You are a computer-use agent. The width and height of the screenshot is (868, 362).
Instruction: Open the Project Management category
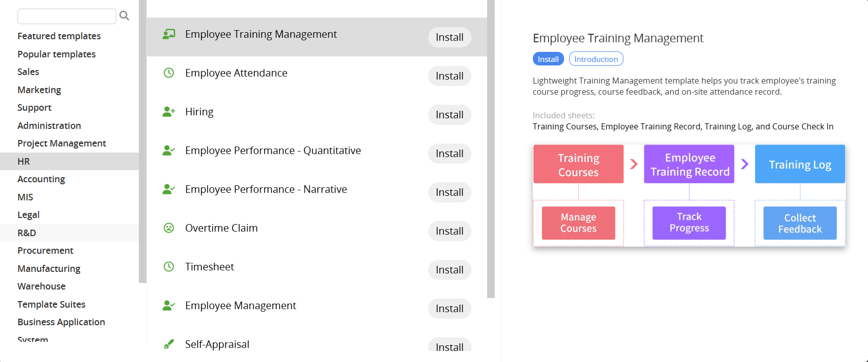[x=61, y=143]
